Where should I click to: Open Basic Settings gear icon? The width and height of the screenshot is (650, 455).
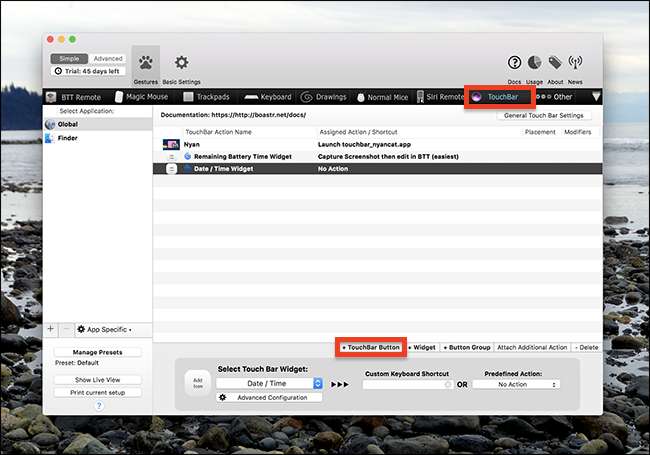[181, 63]
